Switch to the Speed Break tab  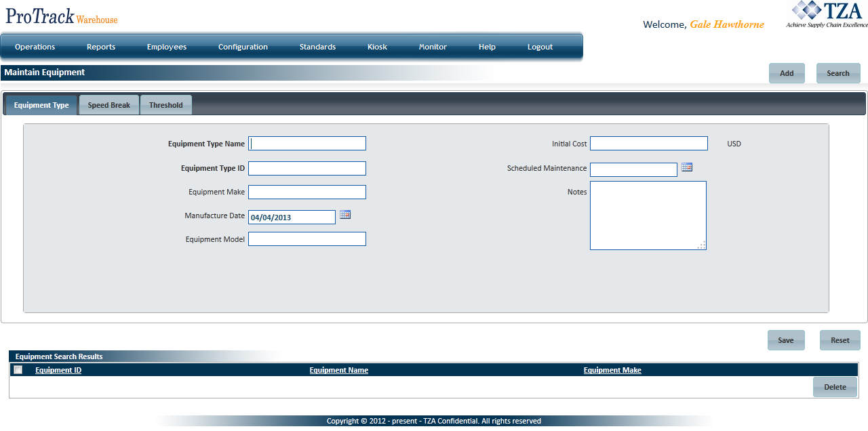tap(109, 106)
